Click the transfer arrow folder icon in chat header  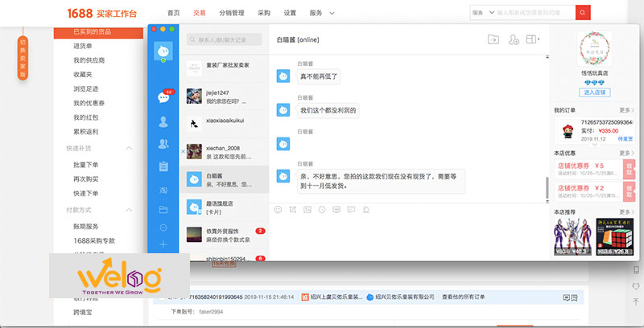493,39
